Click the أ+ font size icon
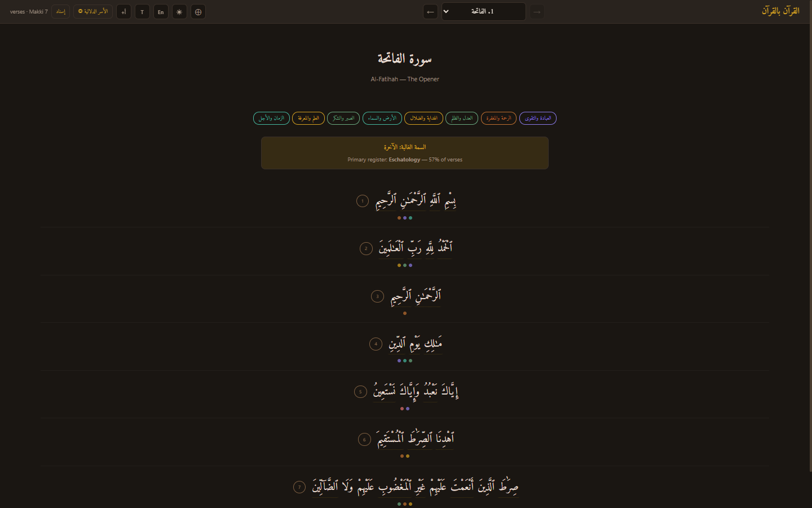812x508 pixels. tap(123, 11)
